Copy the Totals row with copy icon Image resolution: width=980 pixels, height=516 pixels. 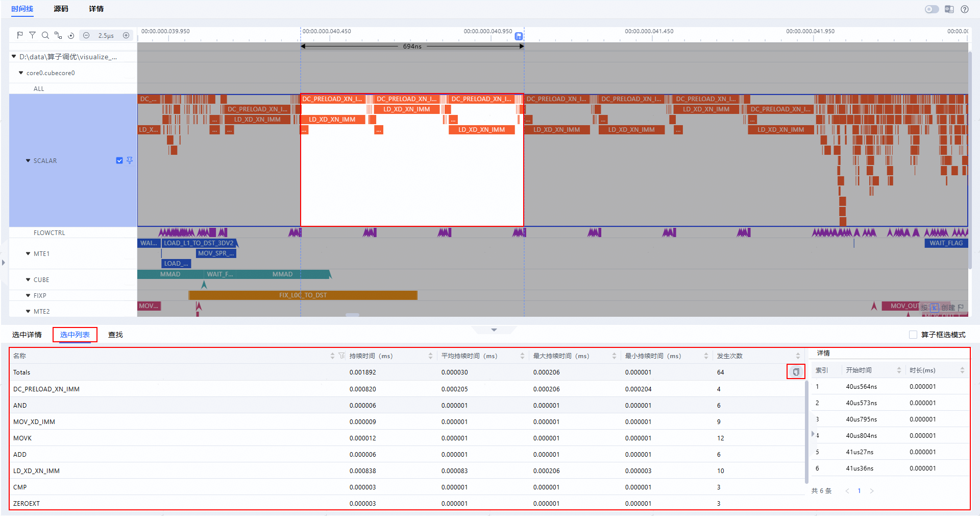tap(796, 372)
